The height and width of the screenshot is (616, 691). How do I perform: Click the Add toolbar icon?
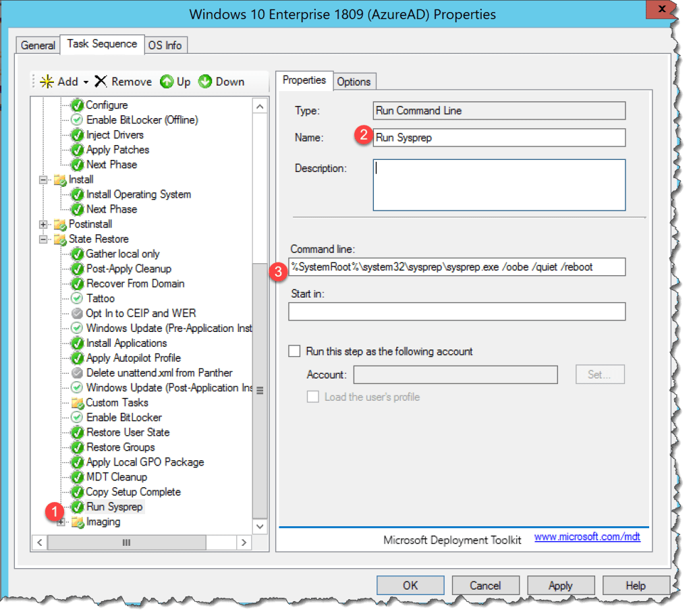pos(46,82)
